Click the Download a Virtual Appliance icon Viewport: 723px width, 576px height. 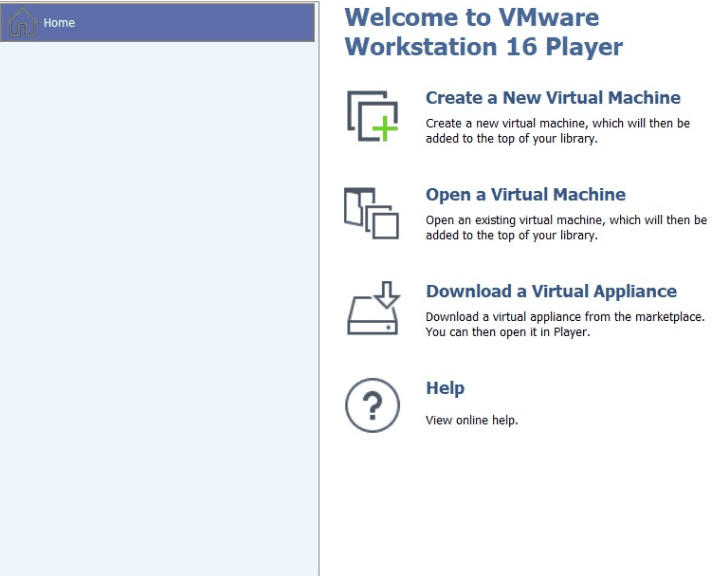pos(373,308)
